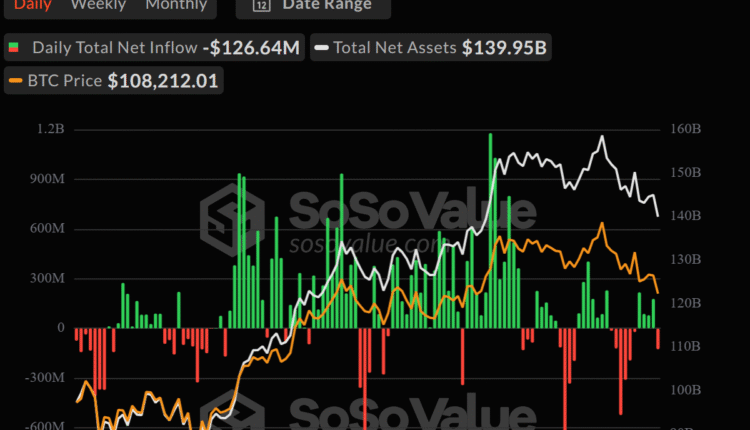Click the green-red Daily Total Net Inflow legend icon
750x430 pixels.
click(x=14, y=47)
